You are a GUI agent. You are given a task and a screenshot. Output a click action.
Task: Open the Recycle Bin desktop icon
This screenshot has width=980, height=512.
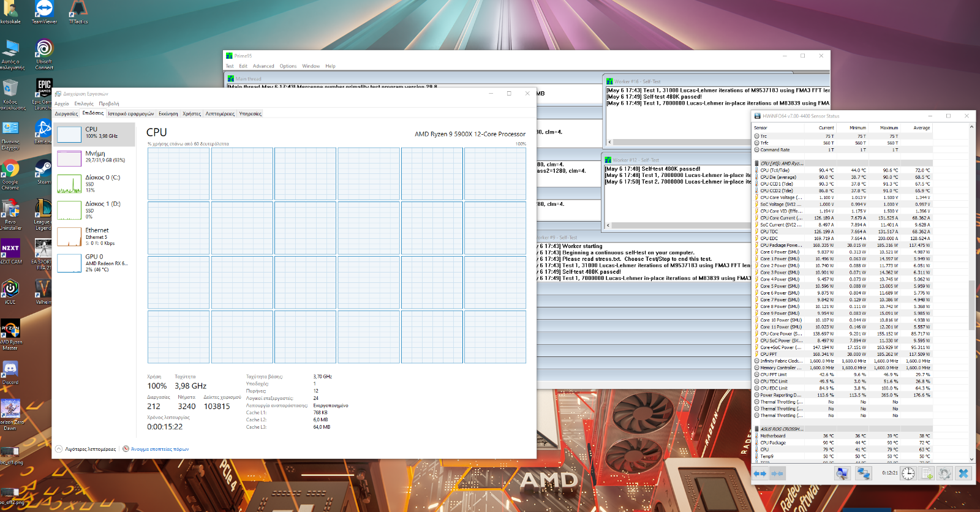[10, 94]
